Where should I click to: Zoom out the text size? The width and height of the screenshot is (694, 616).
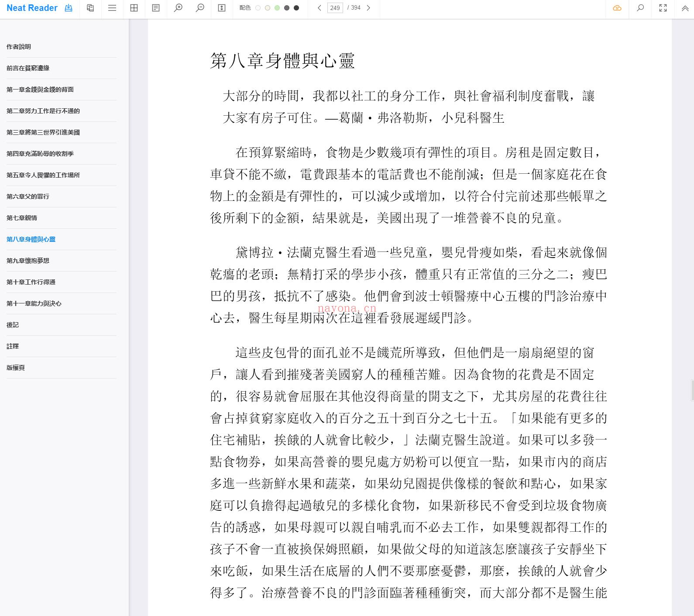click(x=200, y=8)
